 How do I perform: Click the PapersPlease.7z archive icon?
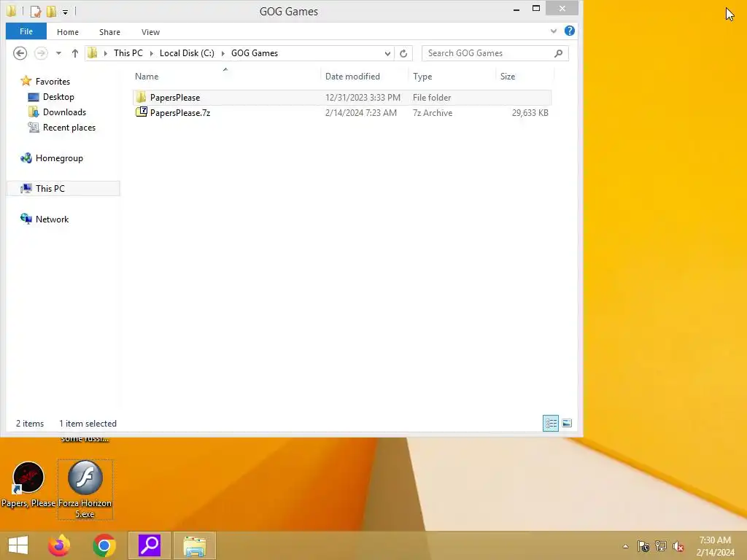click(x=142, y=112)
